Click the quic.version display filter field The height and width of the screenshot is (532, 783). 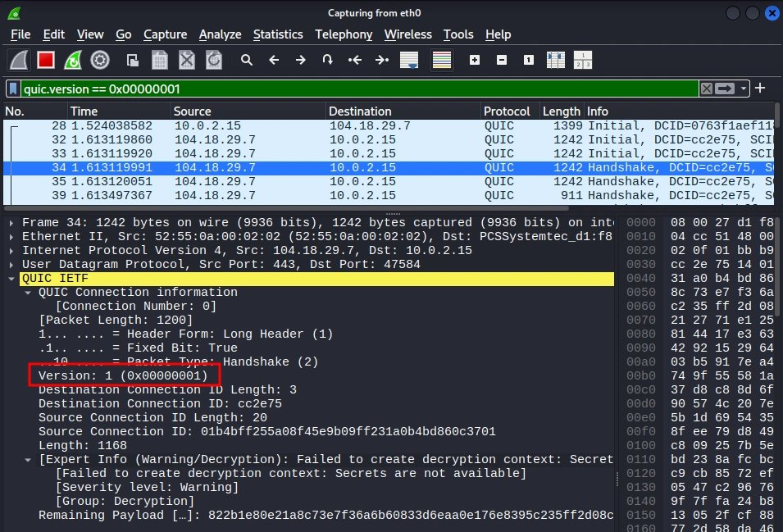[358, 89]
